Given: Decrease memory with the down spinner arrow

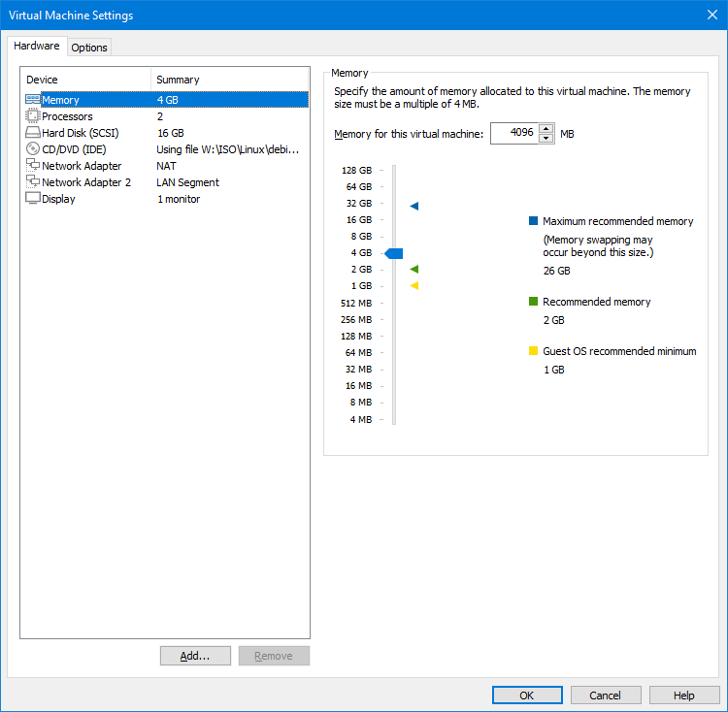Looking at the screenshot, I should click(546, 139).
